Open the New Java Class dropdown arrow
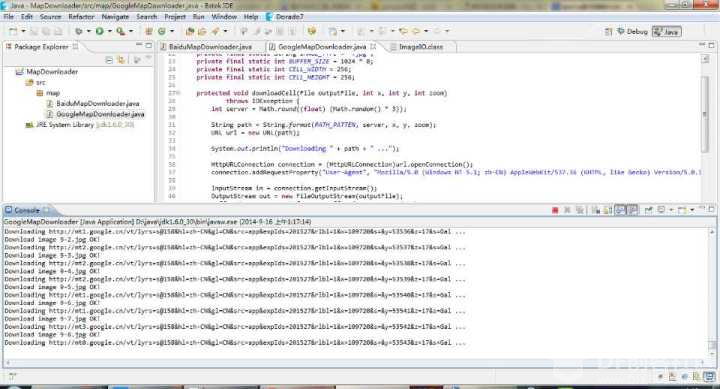The image size is (720, 389). [x=172, y=31]
